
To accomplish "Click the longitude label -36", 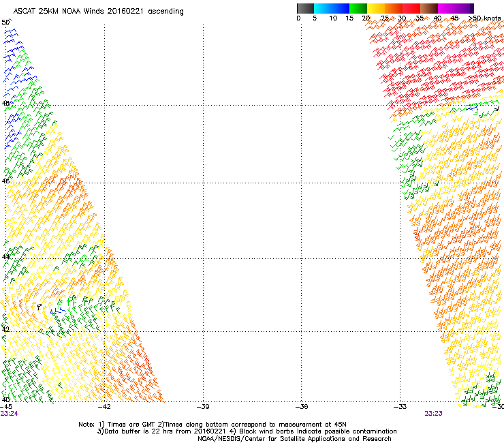I will click(x=302, y=407).
